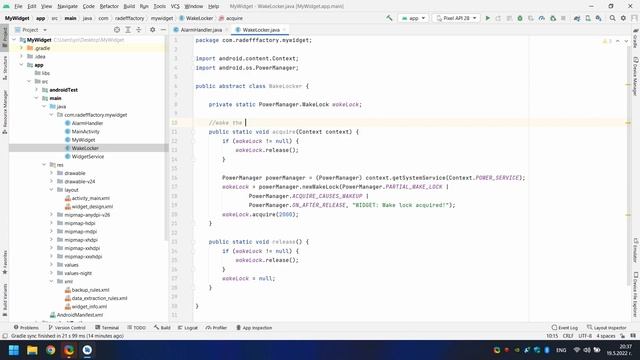Open Search Everywhere magnifier icon
The width and height of the screenshot is (640, 360).
tap(612, 18)
